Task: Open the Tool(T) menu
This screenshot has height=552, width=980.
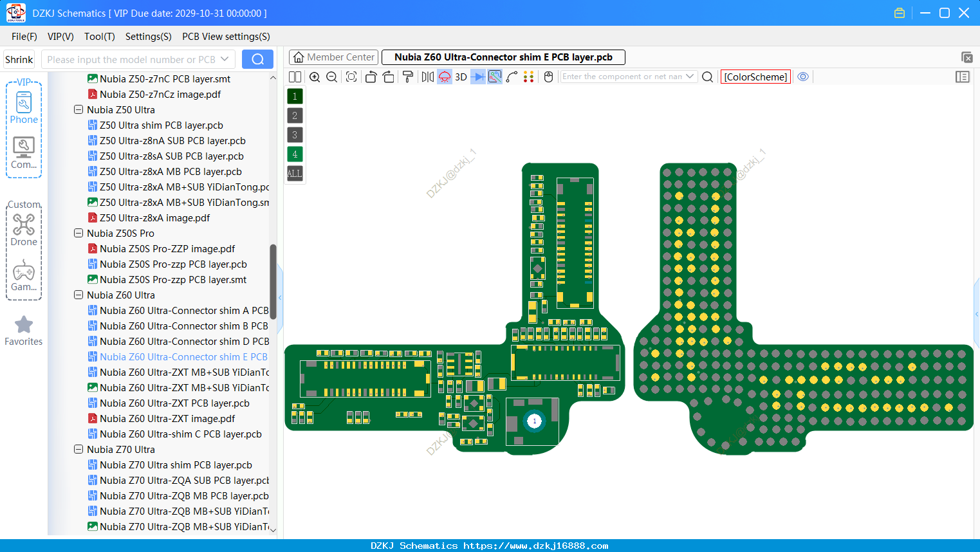Action: pyautogui.click(x=100, y=37)
